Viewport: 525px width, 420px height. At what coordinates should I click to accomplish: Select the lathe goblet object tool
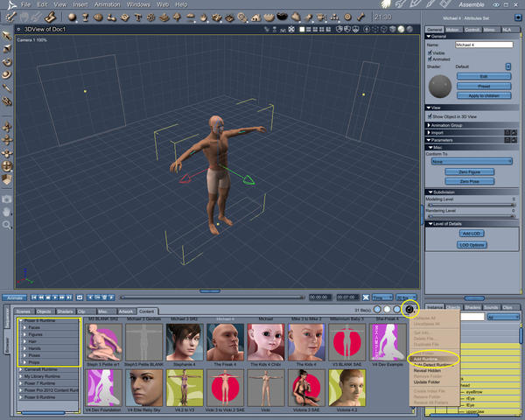86,17
